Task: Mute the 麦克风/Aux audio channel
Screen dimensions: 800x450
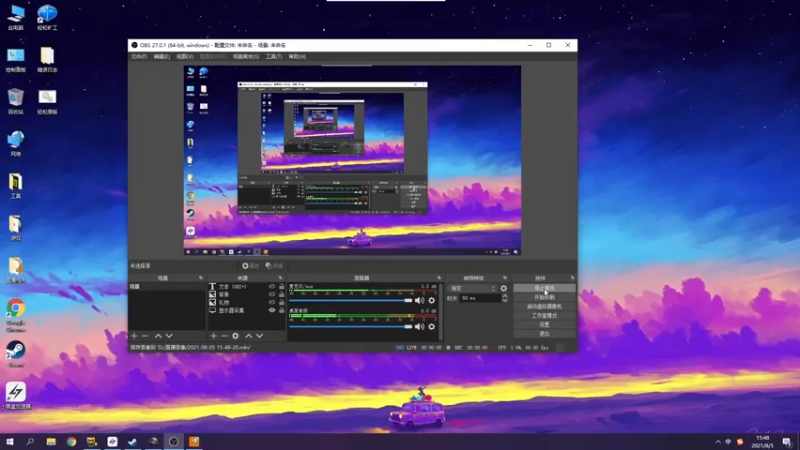Action: [x=419, y=301]
